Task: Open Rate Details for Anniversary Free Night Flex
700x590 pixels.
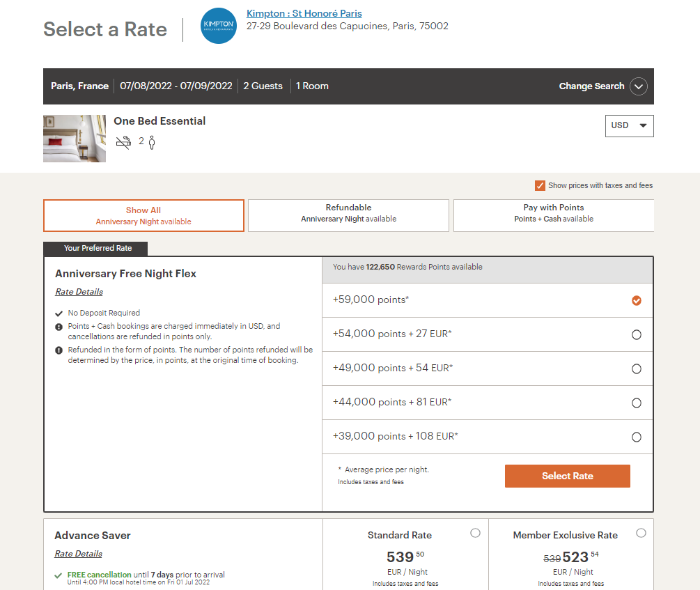Action: click(x=79, y=292)
